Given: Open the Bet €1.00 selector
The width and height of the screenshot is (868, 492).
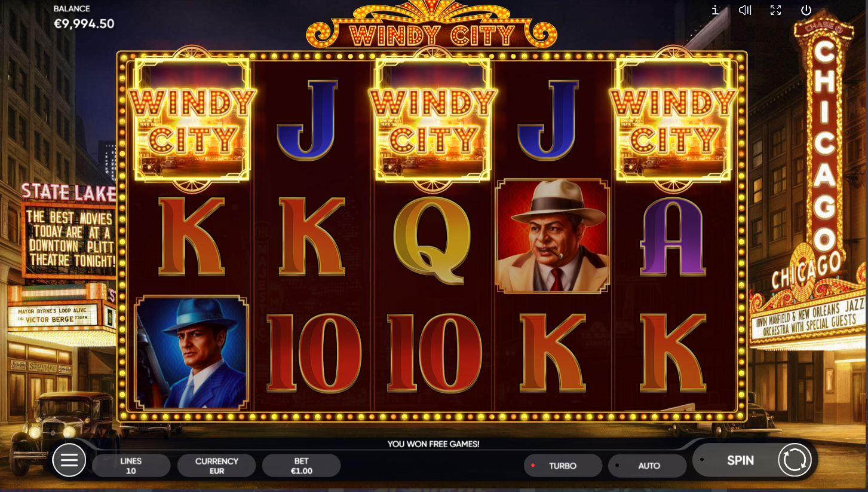Looking at the screenshot, I should click(301, 466).
